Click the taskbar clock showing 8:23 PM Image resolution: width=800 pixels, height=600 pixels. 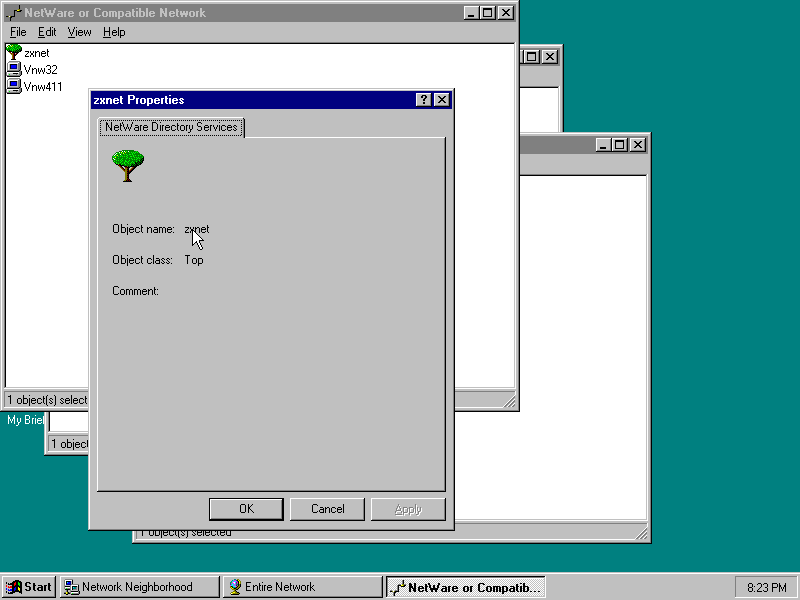click(x=766, y=588)
